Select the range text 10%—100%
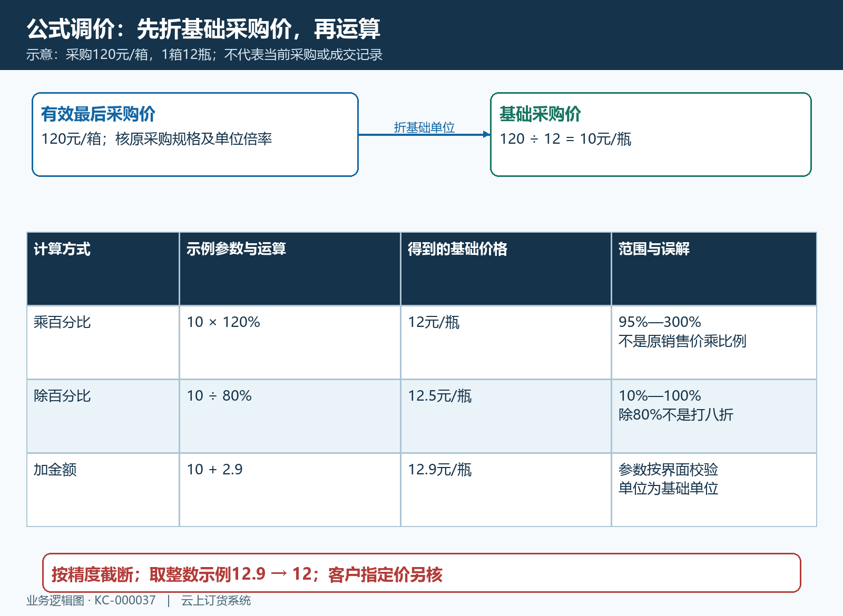 [660, 396]
